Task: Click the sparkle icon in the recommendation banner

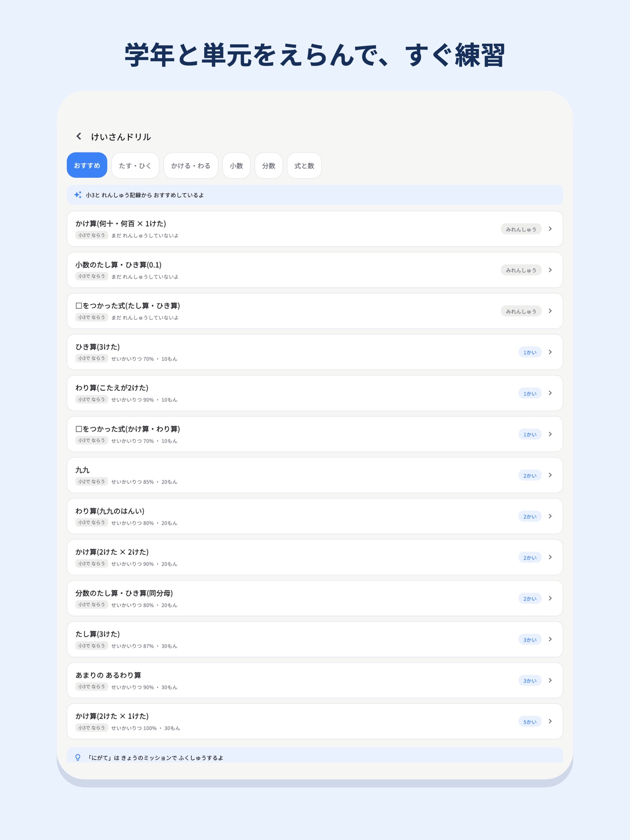Action: 78,195
